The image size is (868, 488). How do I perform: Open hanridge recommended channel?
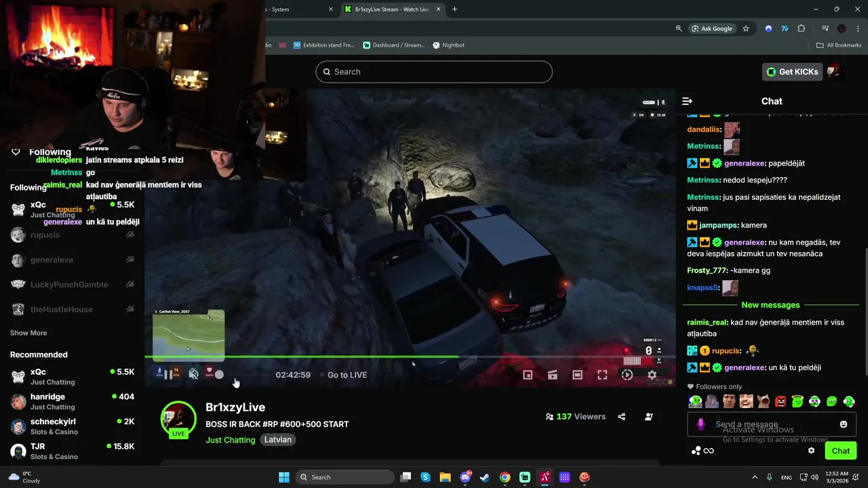point(72,401)
